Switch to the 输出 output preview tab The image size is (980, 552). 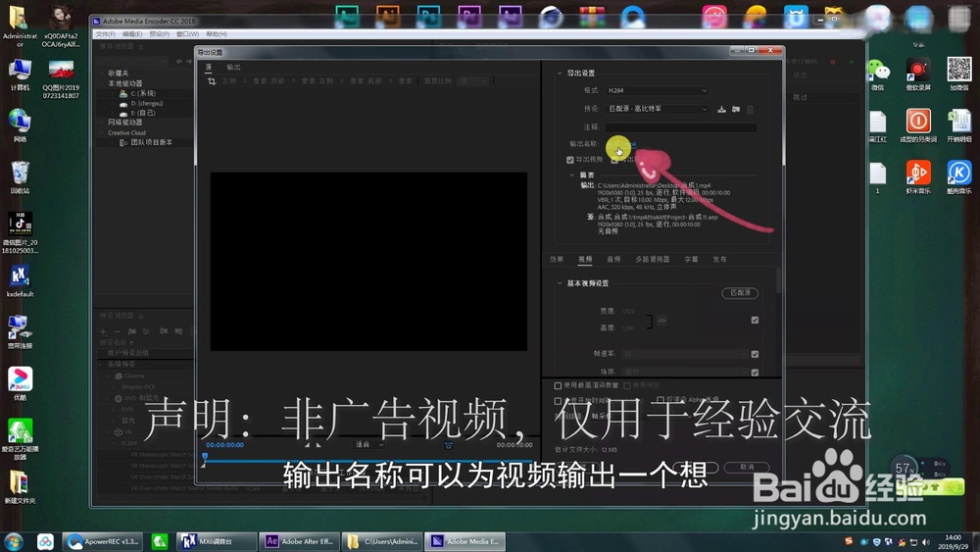234,67
